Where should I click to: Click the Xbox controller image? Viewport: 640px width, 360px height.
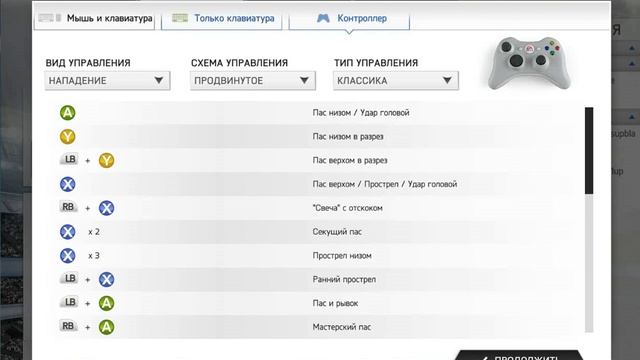tap(529, 62)
